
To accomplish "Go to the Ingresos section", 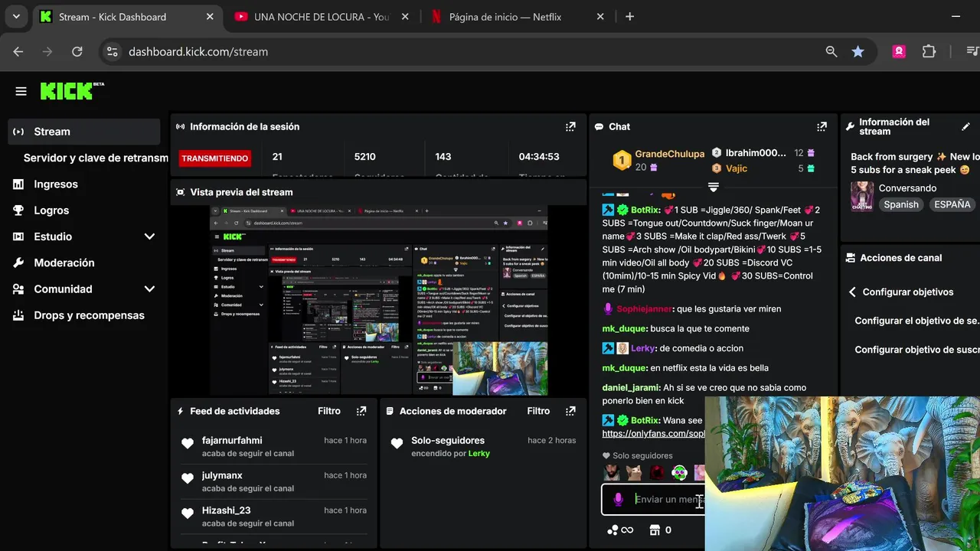I will click(56, 184).
